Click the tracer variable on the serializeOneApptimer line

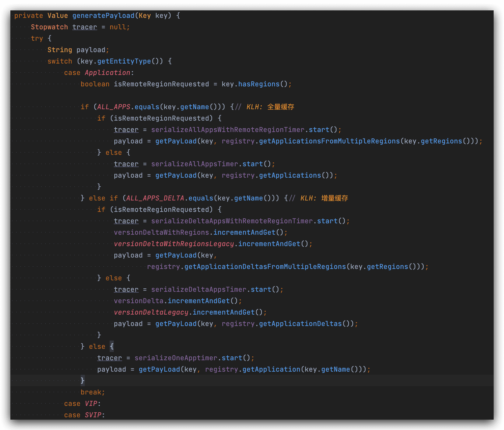[110, 358]
